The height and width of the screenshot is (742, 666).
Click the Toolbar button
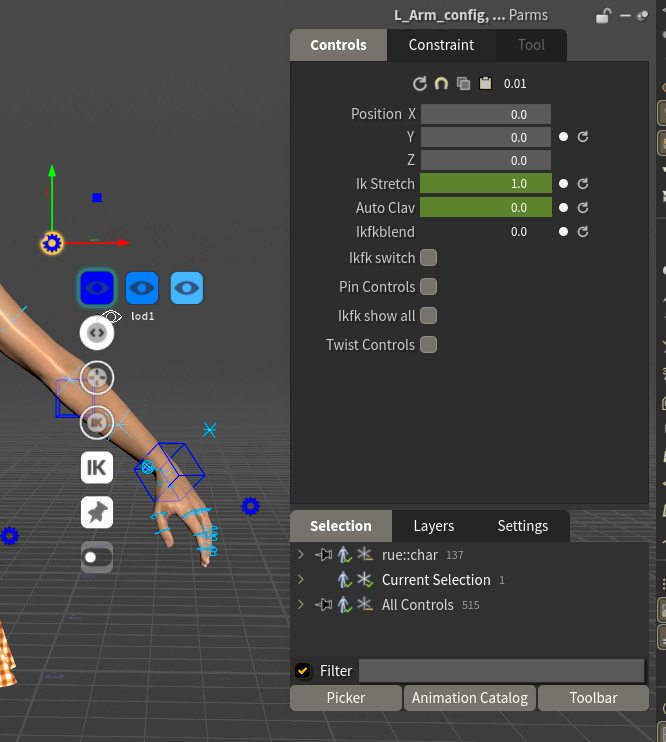click(x=593, y=698)
